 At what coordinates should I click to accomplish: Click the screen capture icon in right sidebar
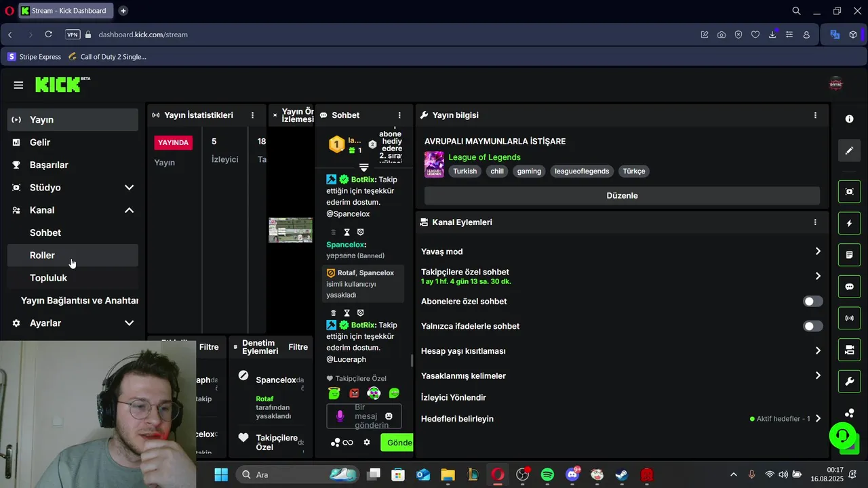click(849, 191)
